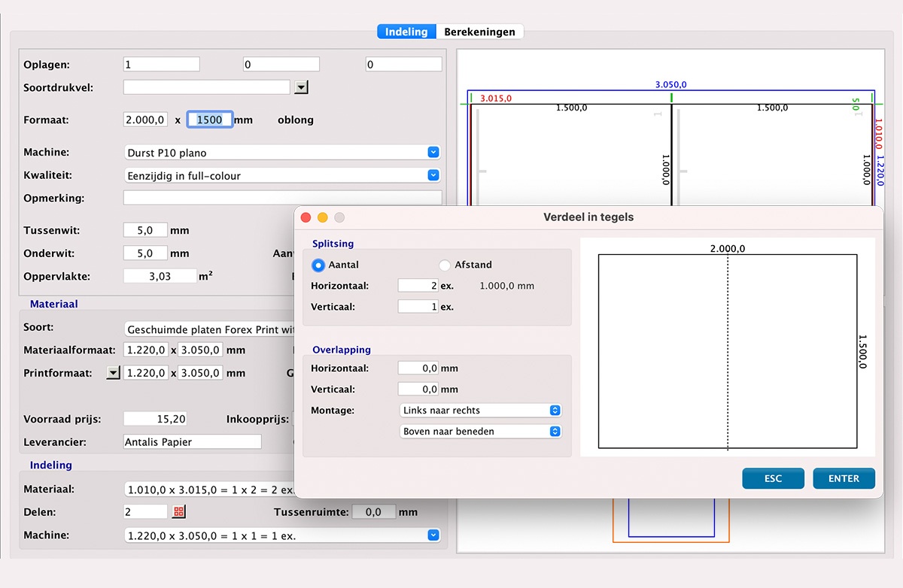Click the Soortdrukvel dropdown arrow button

coord(301,87)
